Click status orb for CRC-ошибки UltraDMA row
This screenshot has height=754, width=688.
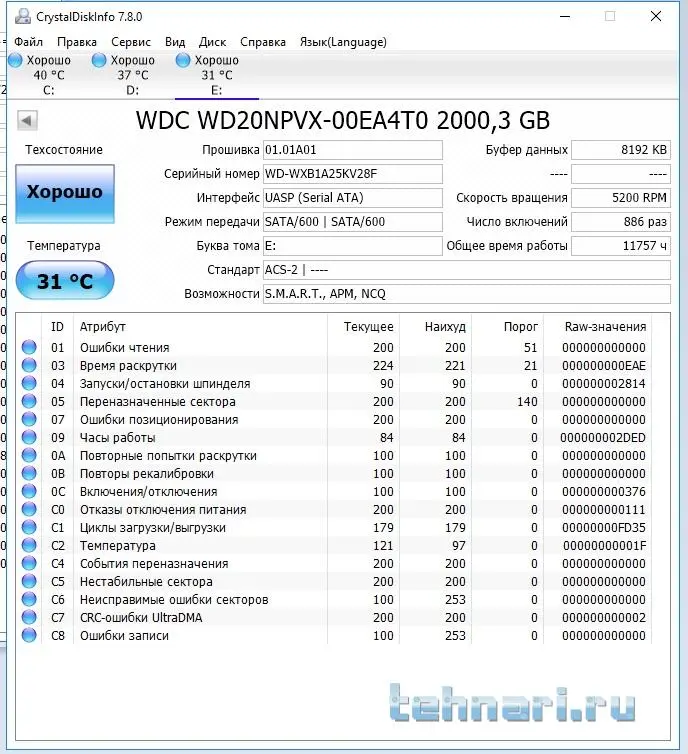click(x=29, y=617)
